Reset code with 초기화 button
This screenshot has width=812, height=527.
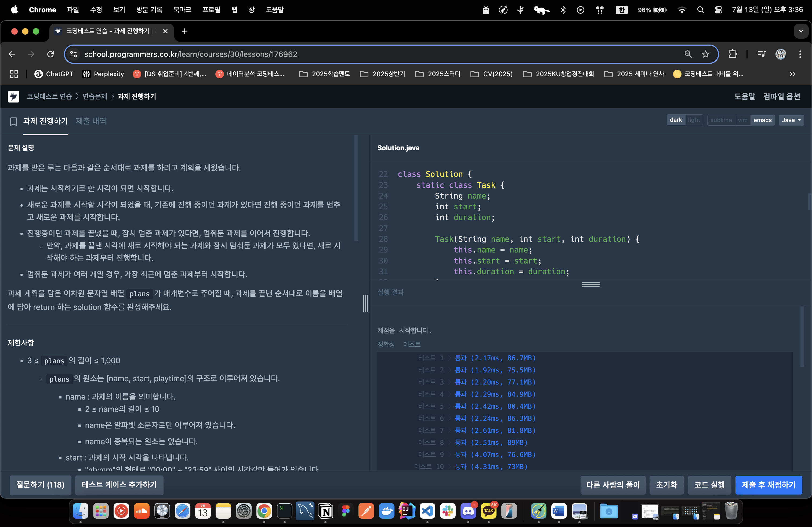click(x=666, y=485)
